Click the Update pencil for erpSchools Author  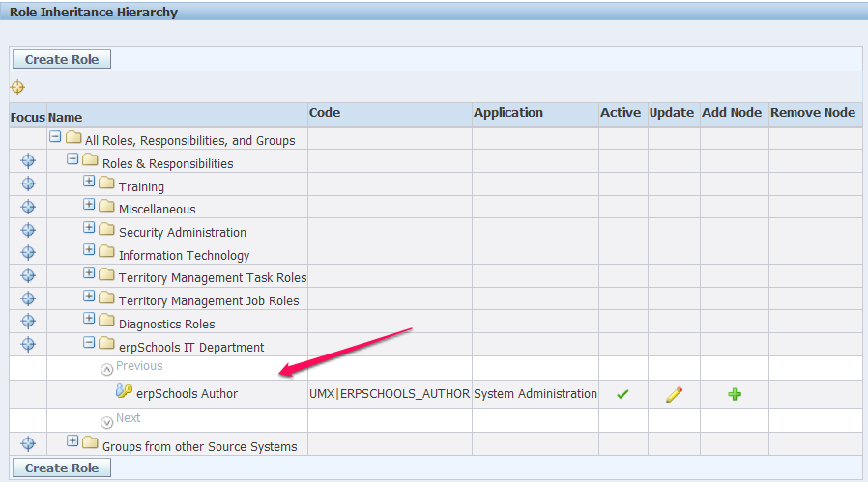675,394
